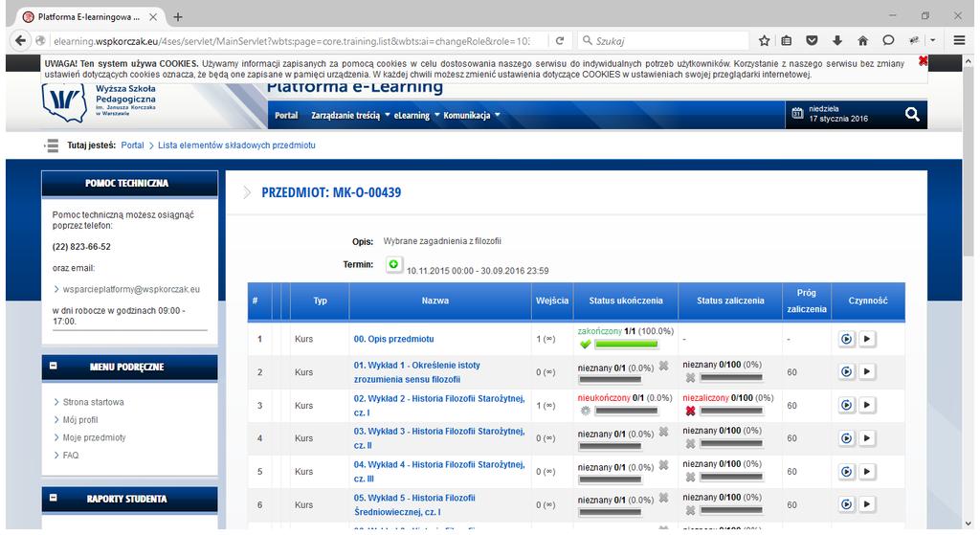This screenshot has width=980, height=535.
Task: Open 02. Wykład 2 - Historia Filozofii Starożytnej link
Action: [x=438, y=405]
